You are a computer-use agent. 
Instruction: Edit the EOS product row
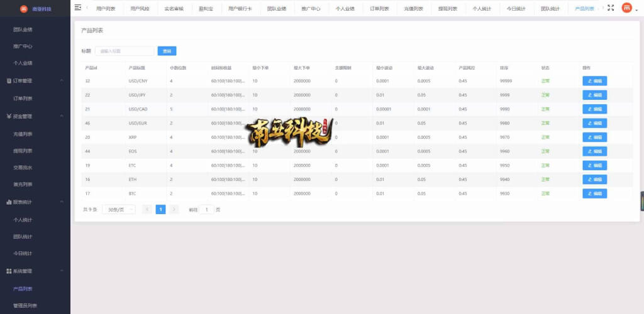coord(594,151)
